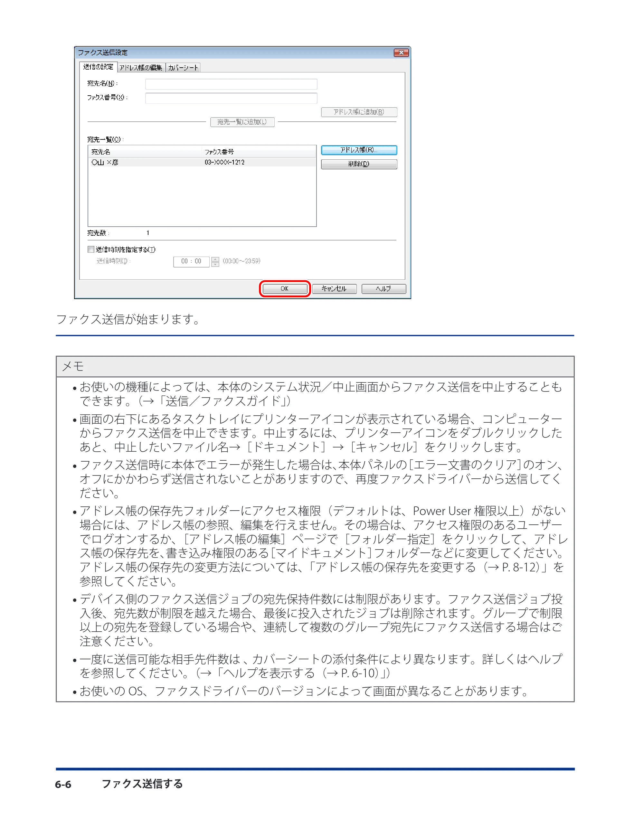Image resolution: width=644 pixels, height=828 pixels.
Task: Click the アドレス帳に追加 button
Action: click(x=359, y=112)
